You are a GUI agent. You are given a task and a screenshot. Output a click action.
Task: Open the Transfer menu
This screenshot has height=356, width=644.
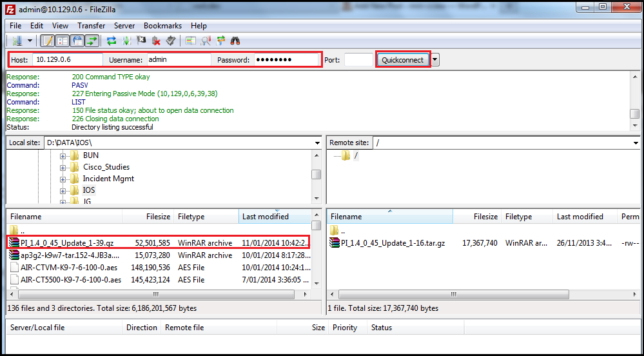tap(91, 26)
